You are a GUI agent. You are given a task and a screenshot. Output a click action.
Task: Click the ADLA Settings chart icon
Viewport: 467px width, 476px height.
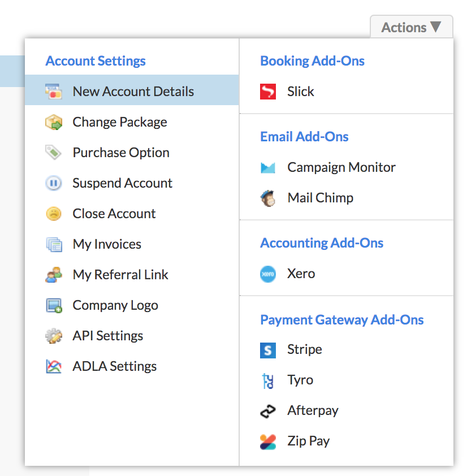click(54, 366)
